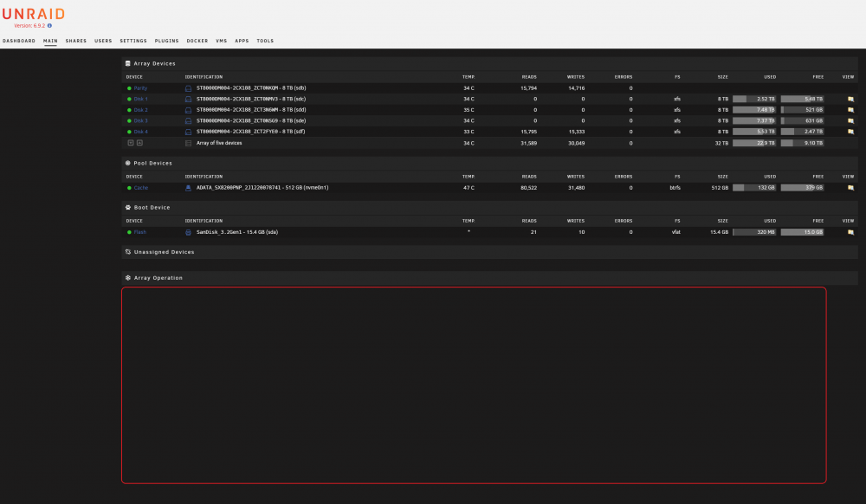Open the Disk 1 settings link
The width and height of the screenshot is (866, 504).
pyautogui.click(x=141, y=100)
